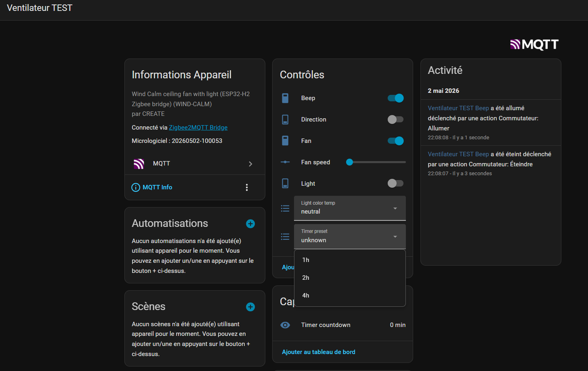Click the Micrologiciel 20260502-100053 text

pos(177,141)
